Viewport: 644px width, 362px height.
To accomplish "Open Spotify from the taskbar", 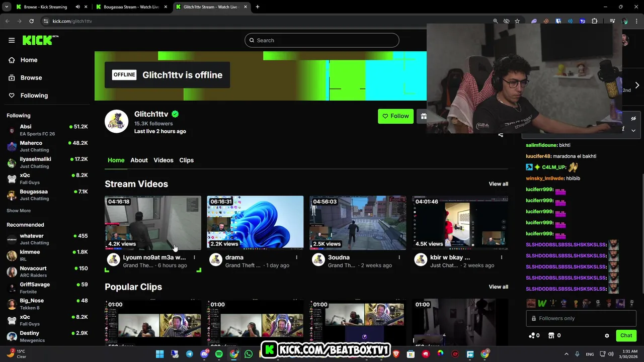I will 219,354.
